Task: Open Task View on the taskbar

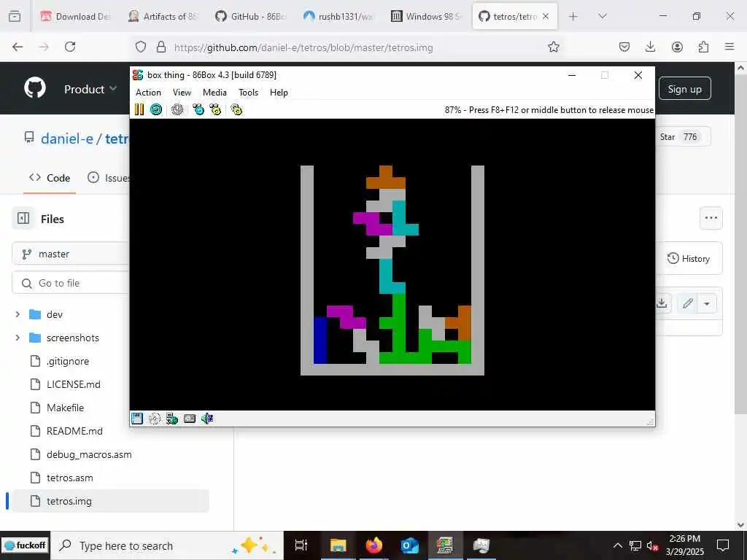Action: click(x=301, y=545)
